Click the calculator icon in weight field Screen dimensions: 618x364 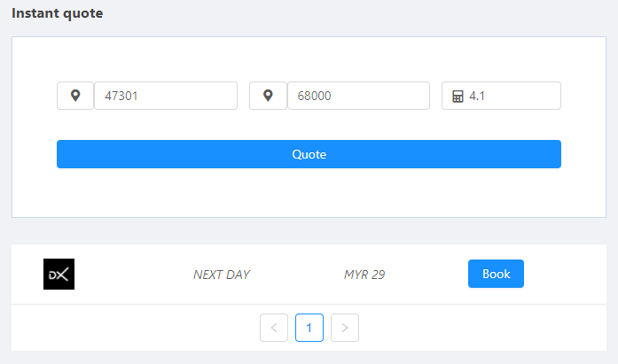click(x=458, y=96)
